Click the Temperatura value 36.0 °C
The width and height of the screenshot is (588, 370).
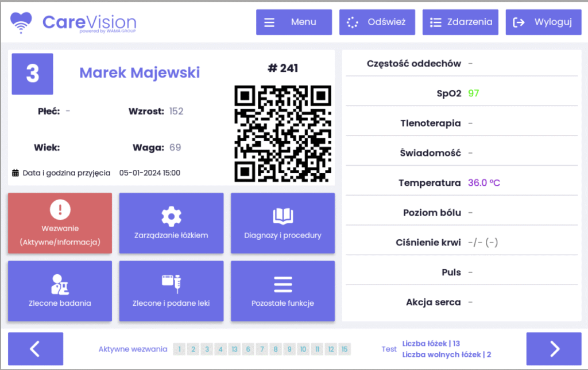coord(483,183)
